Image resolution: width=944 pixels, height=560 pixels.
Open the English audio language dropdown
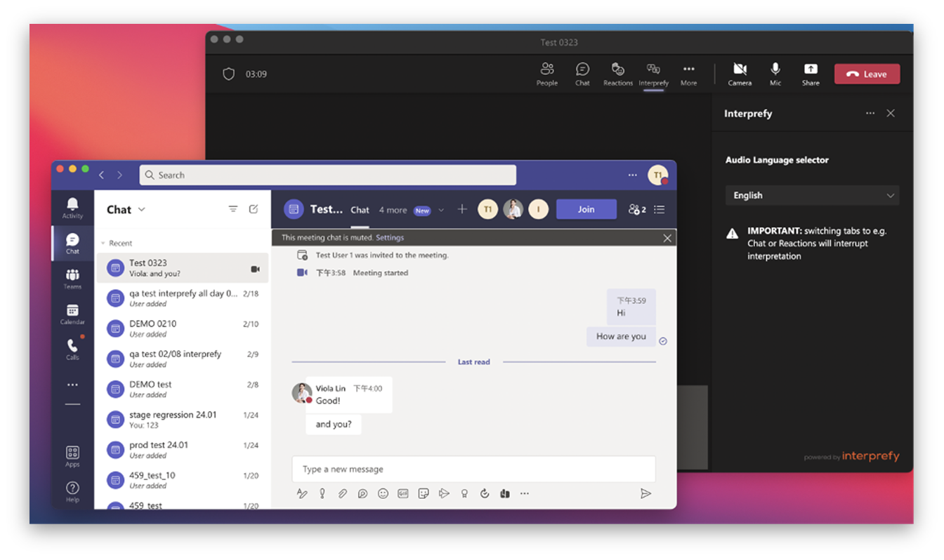[812, 195]
